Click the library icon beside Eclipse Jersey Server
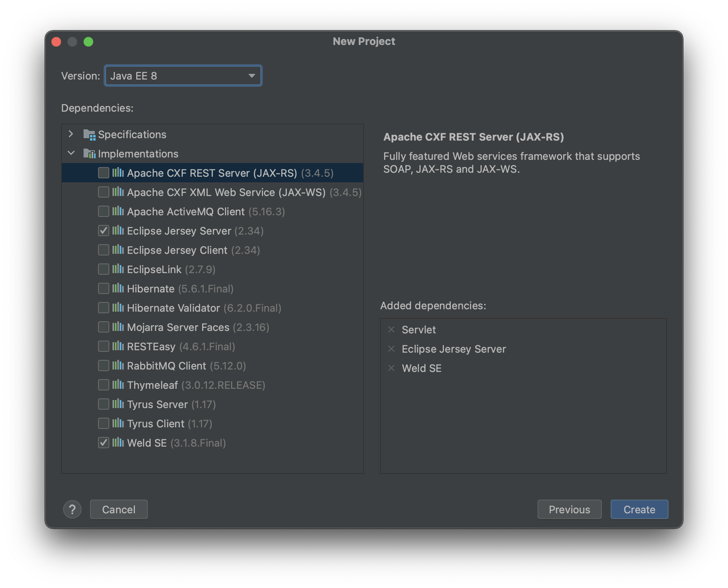The height and width of the screenshot is (588, 728). pos(118,231)
